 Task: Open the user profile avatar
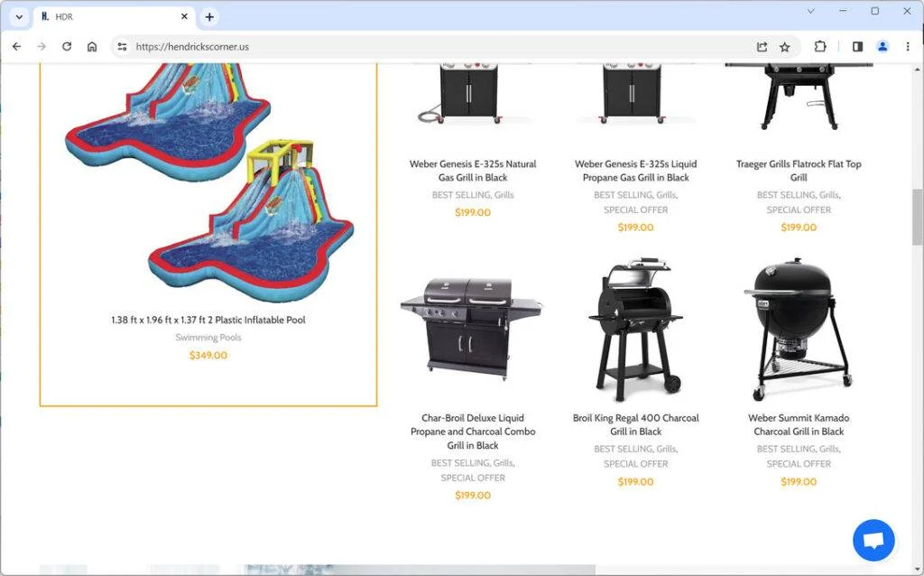(x=882, y=47)
